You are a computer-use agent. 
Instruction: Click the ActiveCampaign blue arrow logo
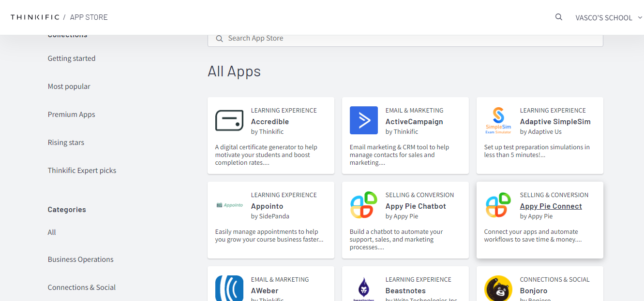tap(364, 120)
